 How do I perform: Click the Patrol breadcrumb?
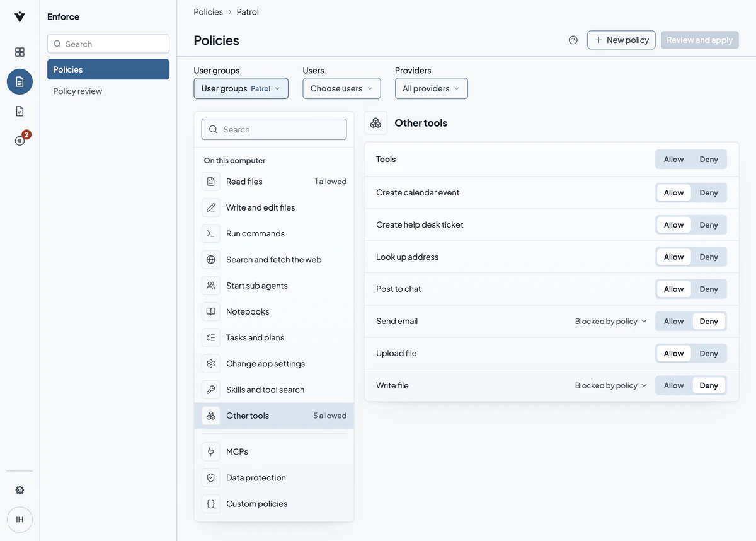[248, 12]
